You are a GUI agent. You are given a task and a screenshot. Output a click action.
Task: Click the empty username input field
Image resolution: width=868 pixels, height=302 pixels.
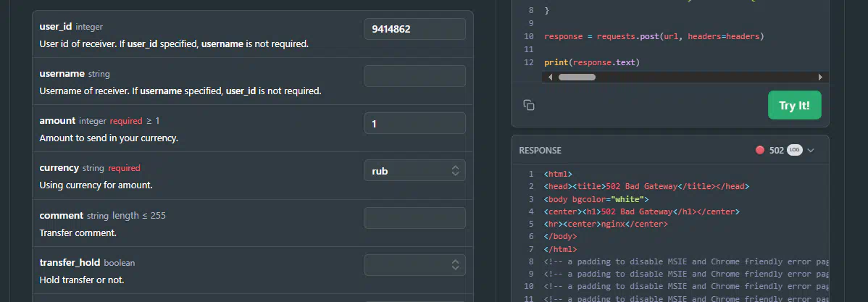coord(414,76)
